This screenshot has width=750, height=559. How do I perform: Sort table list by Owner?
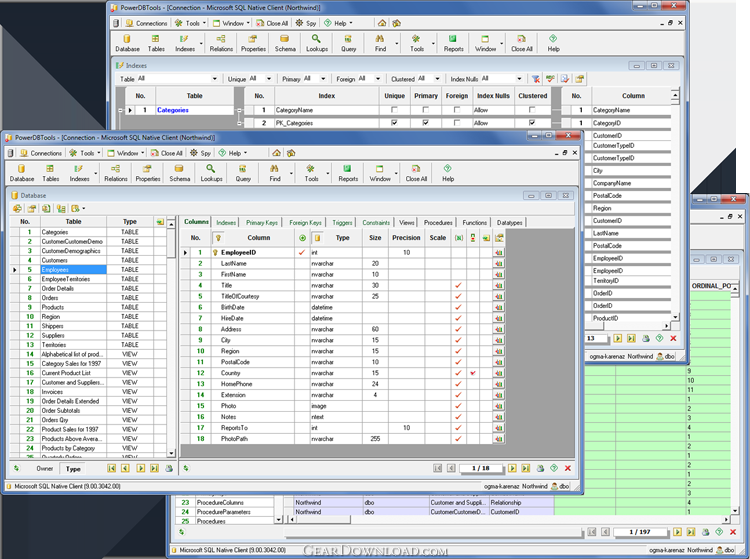click(44, 469)
